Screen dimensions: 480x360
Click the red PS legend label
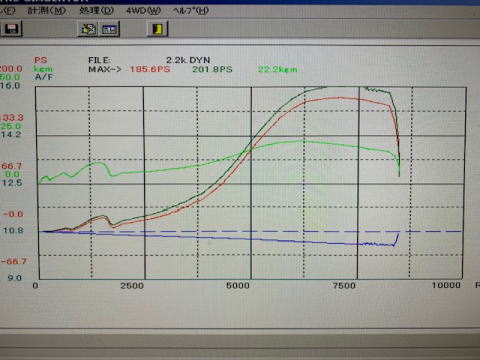coord(41,60)
